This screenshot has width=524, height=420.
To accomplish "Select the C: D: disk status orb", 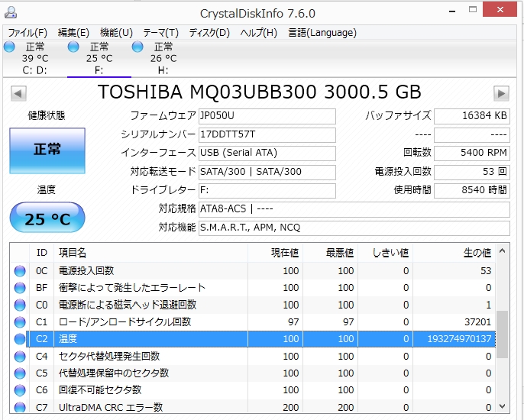I will (x=9, y=47).
